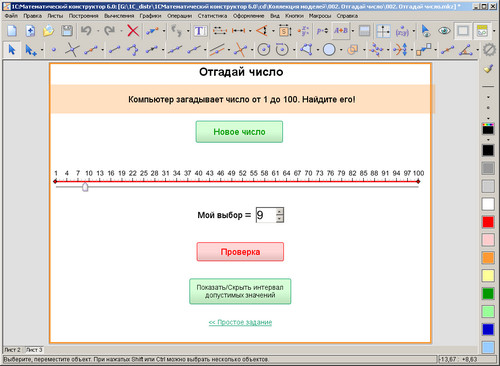Undo the last action
Image resolution: width=500 pixels, height=366 pixels.
(87, 31)
